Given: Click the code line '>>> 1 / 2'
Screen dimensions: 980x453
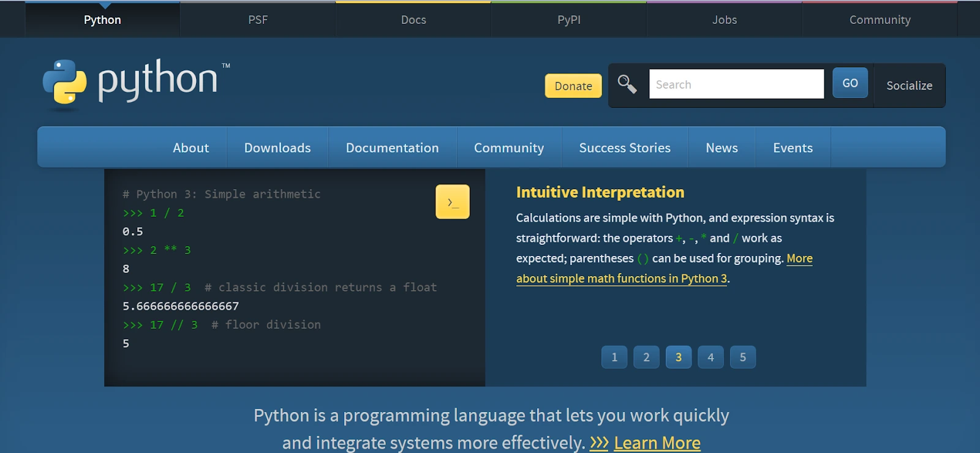Looking at the screenshot, I should 153,213.
